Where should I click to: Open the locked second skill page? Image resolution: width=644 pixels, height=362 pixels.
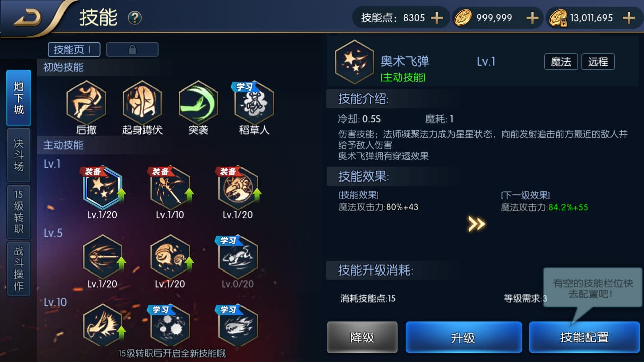pyautogui.click(x=132, y=49)
